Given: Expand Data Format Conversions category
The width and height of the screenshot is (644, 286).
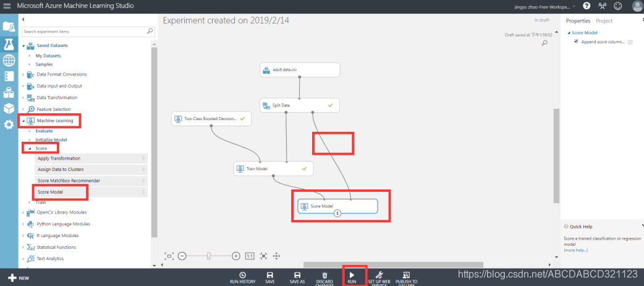Looking at the screenshot, I should coord(23,74).
